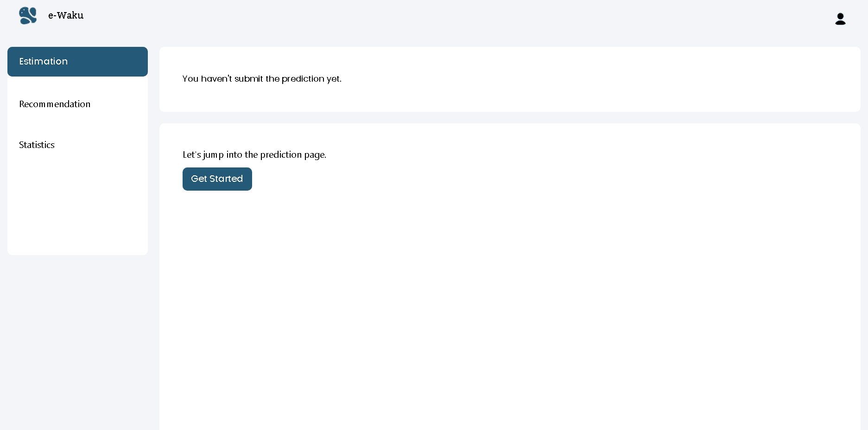Open the Recommendation sidebar item
Image resolution: width=868 pixels, height=430 pixels.
(x=55, y=104)
